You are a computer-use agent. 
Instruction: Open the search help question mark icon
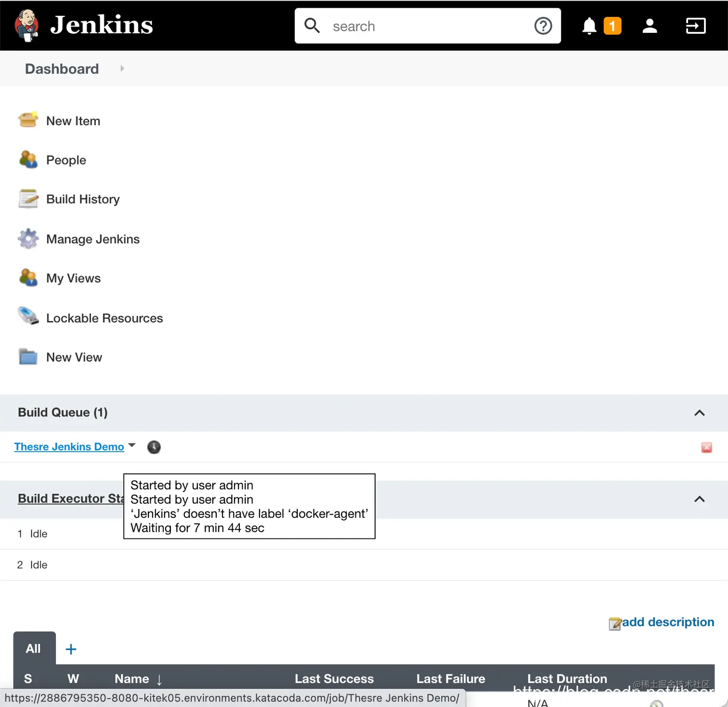pos(543,26)
